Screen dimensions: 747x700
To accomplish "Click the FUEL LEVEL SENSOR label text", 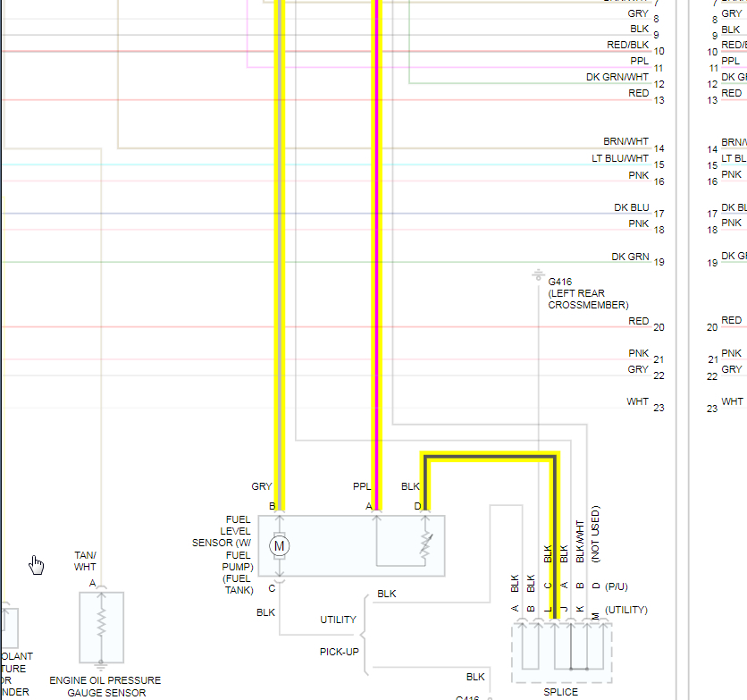I will coord(223,554).
